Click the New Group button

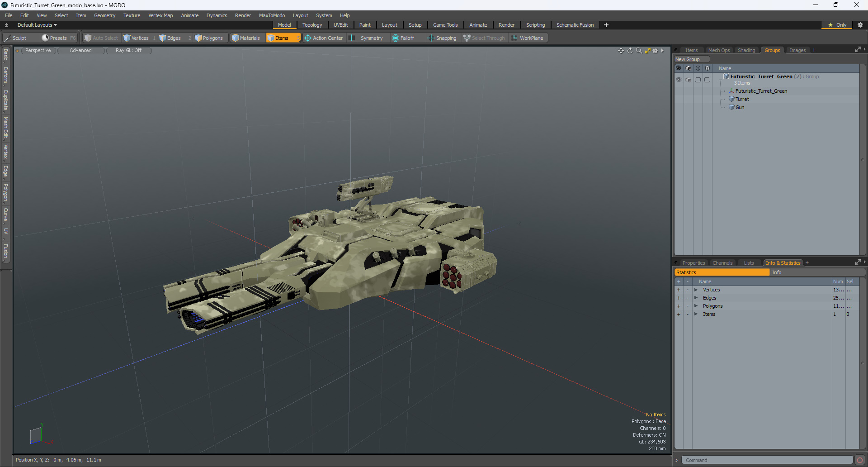coord(692,59)
